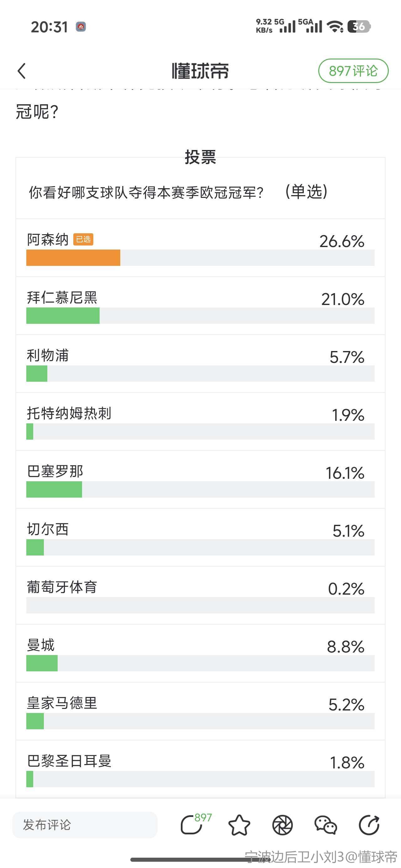
Task: Pick the 切尔西 poll option
Action: pyautogui.click(x=200, y=538)
